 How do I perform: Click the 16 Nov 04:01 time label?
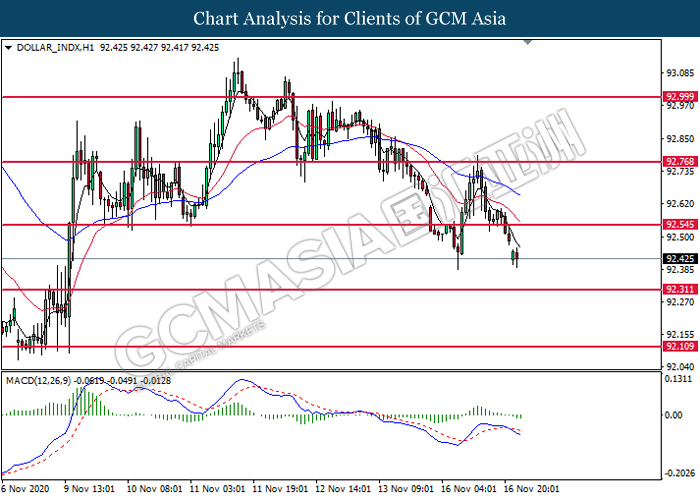tap(469, 489)
